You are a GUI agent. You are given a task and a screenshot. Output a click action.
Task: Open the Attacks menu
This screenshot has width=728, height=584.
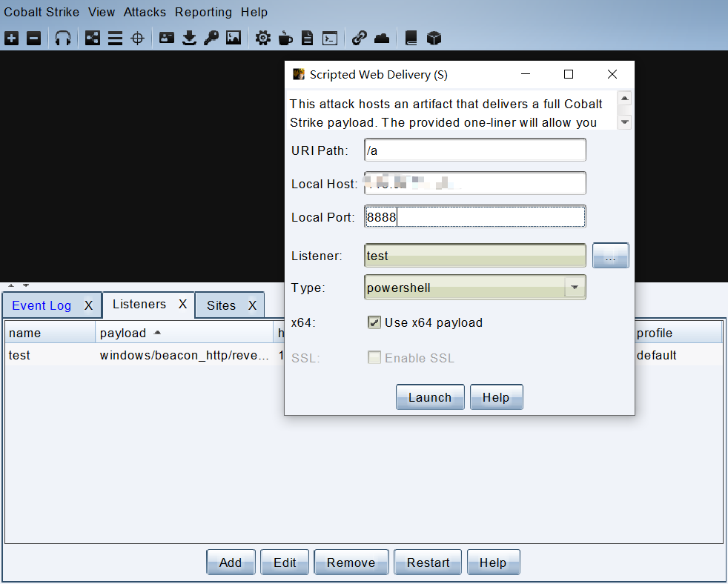coord(145,12)
